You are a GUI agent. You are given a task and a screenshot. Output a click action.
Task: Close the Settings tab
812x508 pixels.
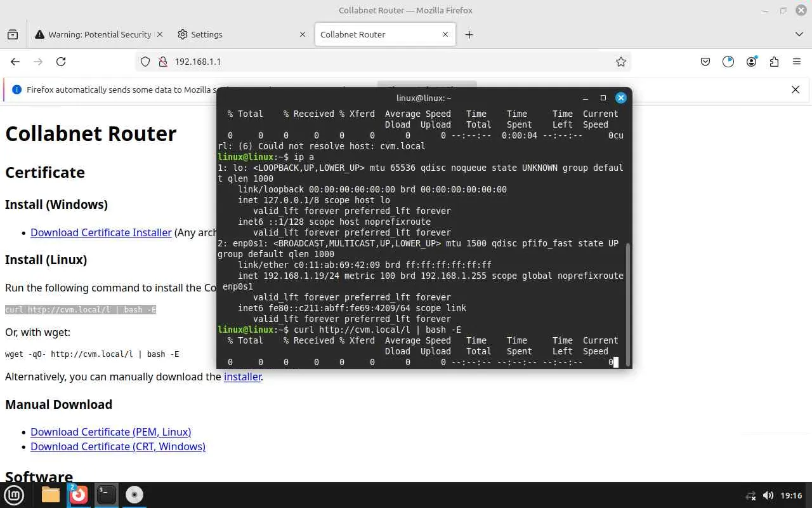[x=303, y=34]
